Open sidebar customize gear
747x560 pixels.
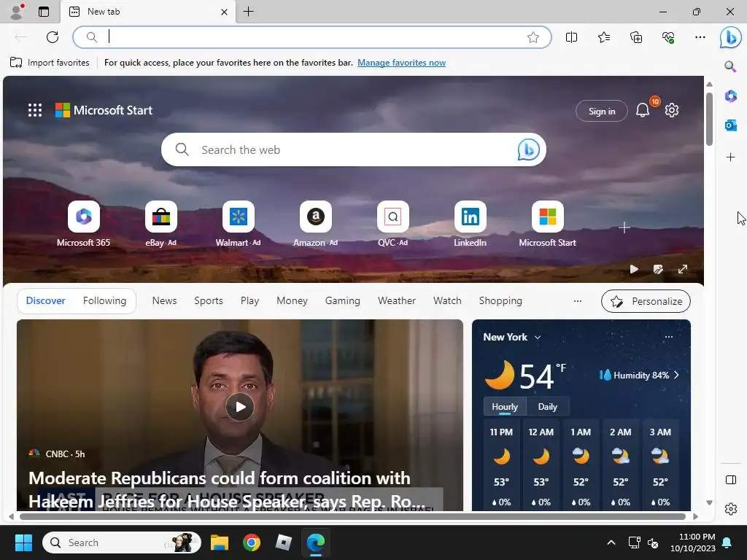[x=730, y=509]
